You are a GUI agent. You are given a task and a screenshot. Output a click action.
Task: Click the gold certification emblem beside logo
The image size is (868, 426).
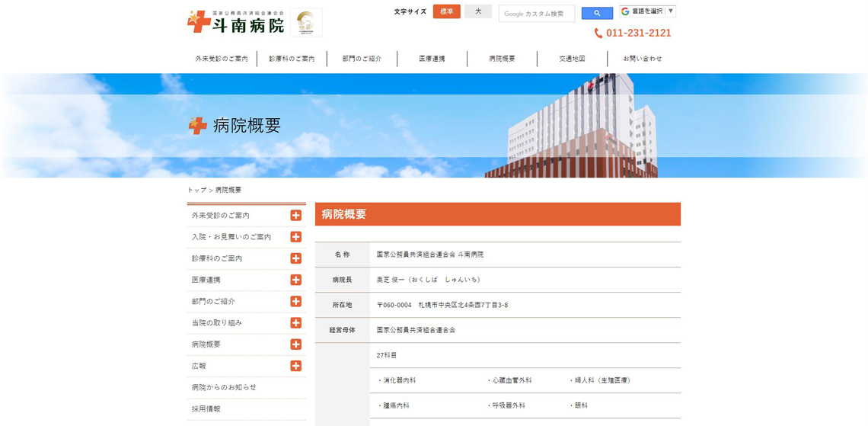tap(305, 22)
